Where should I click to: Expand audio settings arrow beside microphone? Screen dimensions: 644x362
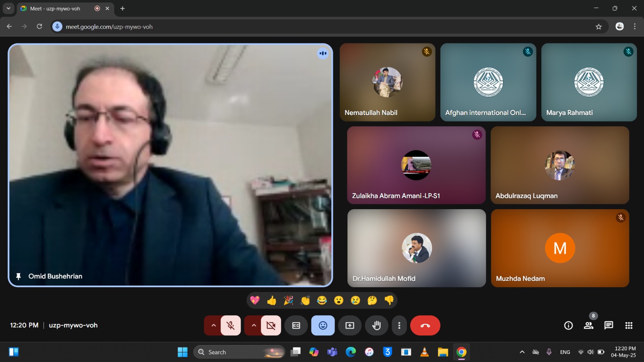click(213, 325)
